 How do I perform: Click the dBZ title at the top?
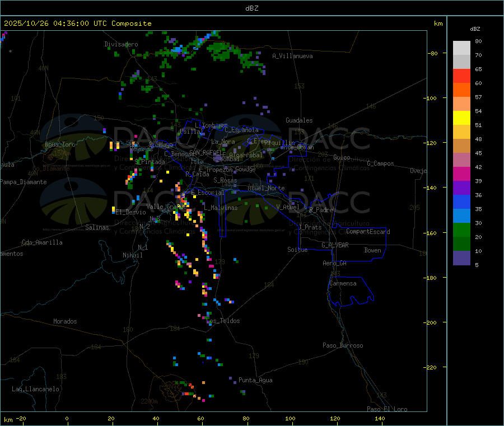click(x=251, y=8)
